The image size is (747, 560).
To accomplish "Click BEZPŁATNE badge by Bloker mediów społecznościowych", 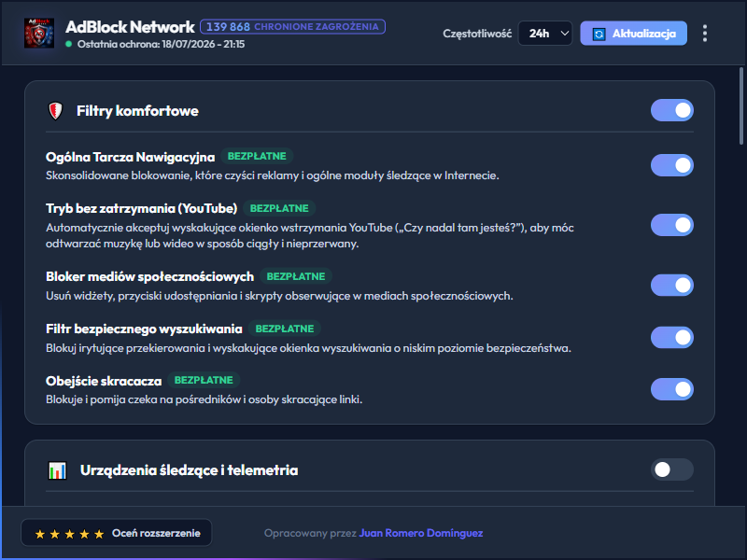I will coord(296,276).
